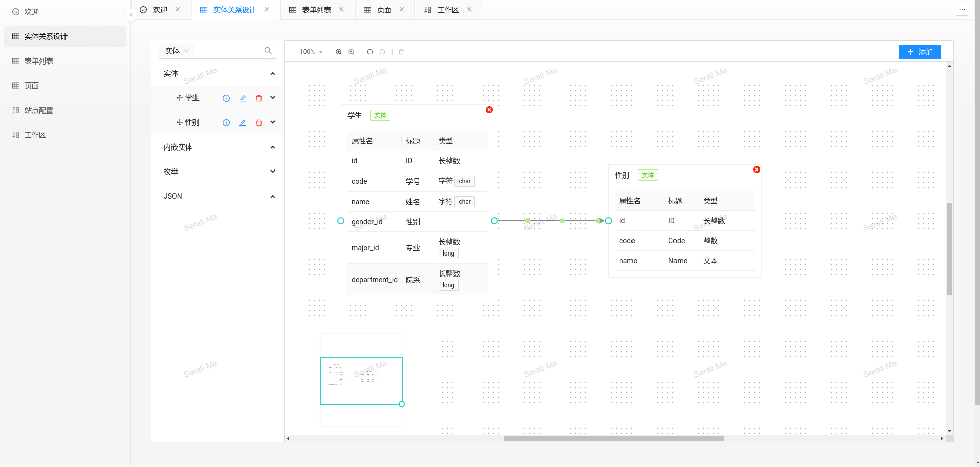Open the 100% zoom level dropdown

point(311,52)
